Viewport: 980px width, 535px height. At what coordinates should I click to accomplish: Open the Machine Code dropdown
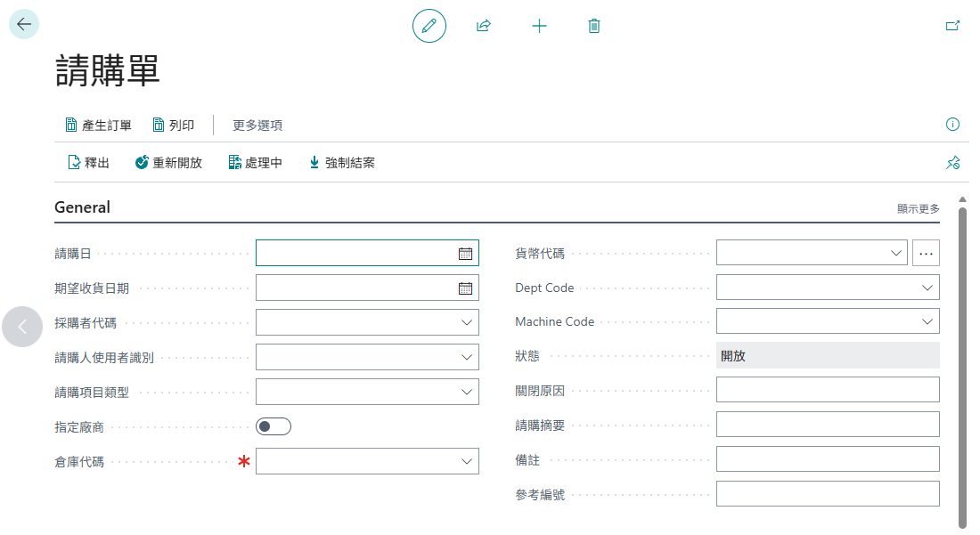(x=927, y=321)
